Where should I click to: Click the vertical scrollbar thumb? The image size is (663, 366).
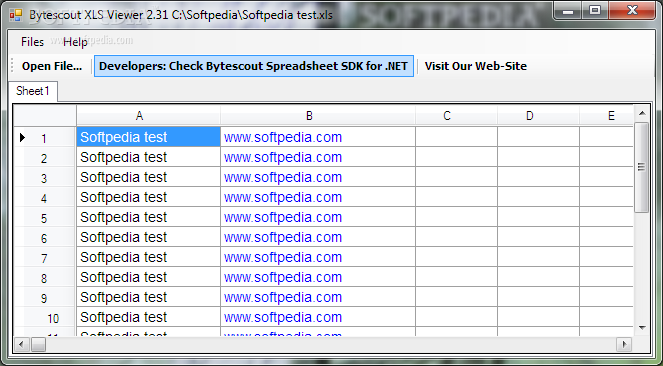(x=642, y=167)
